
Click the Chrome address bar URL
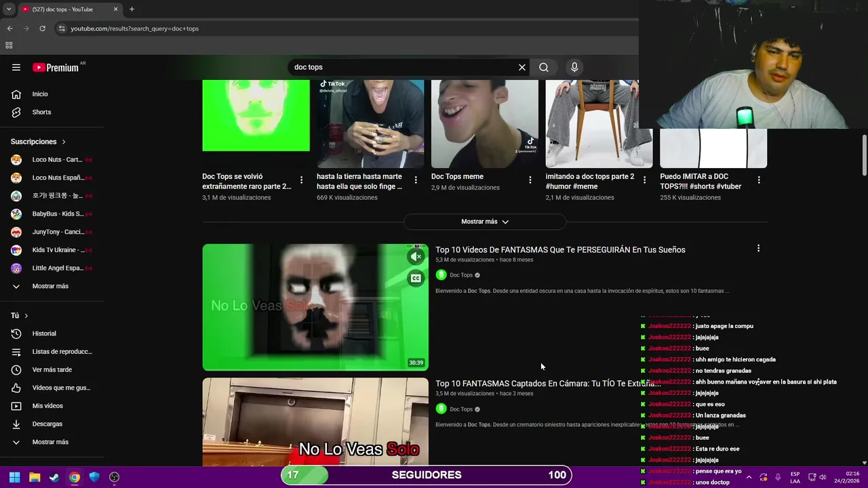(135, 28)
